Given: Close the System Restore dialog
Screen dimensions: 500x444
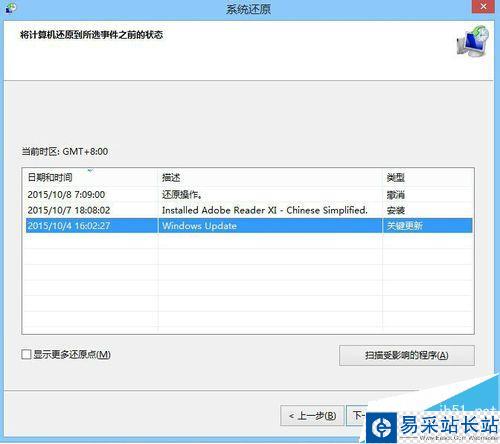Looking at the screenshot, I should [483, 7].
